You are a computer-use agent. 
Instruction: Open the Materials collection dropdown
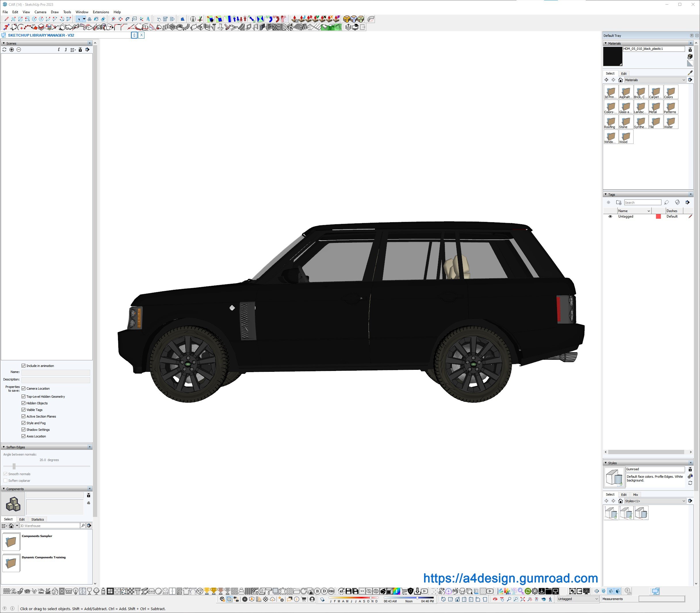684,80
